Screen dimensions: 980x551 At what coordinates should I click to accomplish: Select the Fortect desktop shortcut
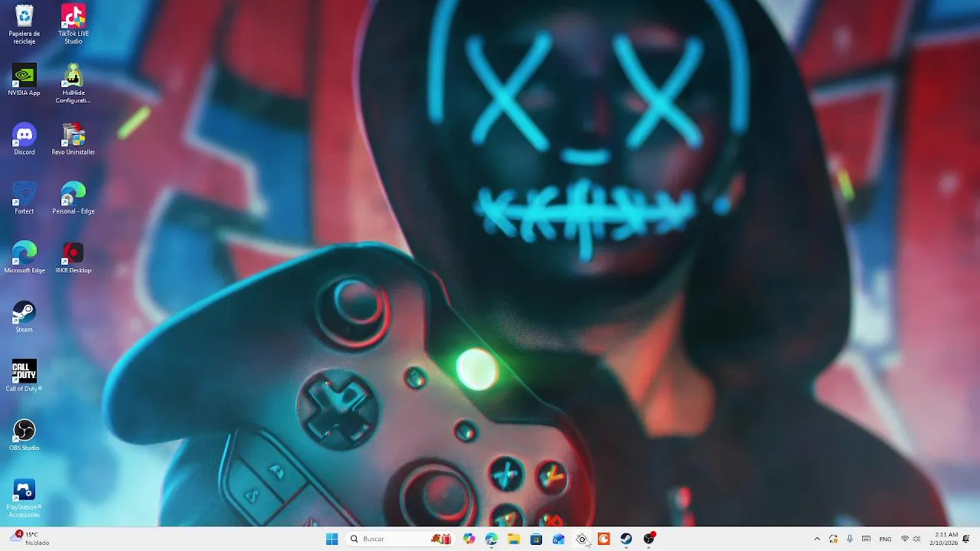tap(24, 198)
